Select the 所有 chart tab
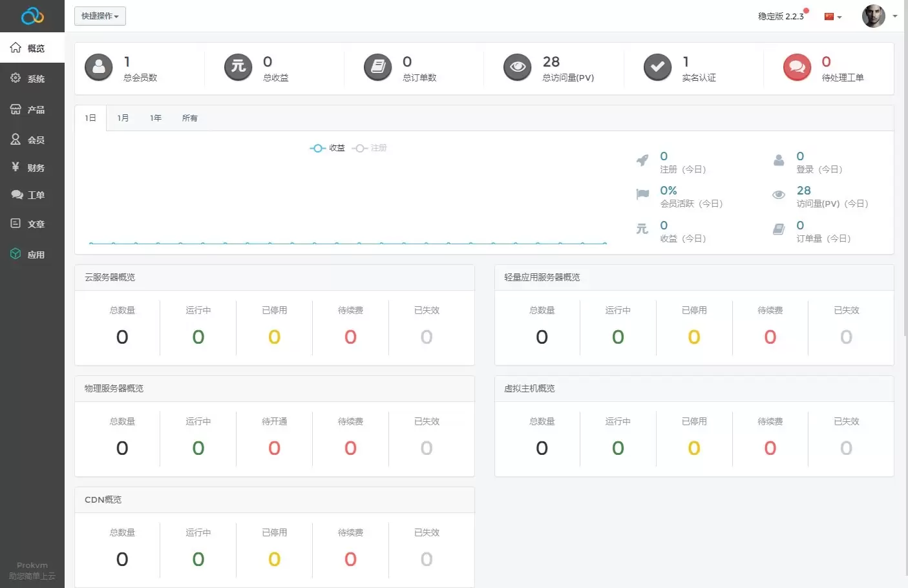 coord(190,118)
